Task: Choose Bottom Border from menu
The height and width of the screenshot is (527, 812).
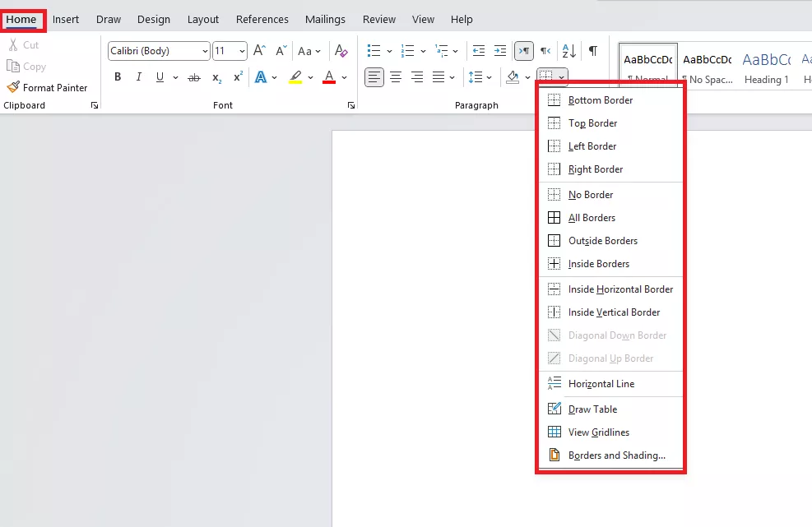Action: tap(611, 100)
